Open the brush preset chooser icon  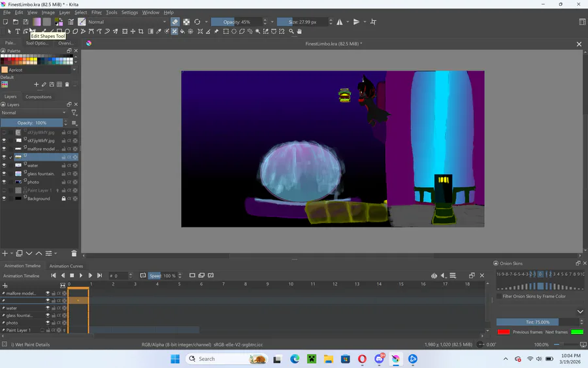tap(82, 22)
